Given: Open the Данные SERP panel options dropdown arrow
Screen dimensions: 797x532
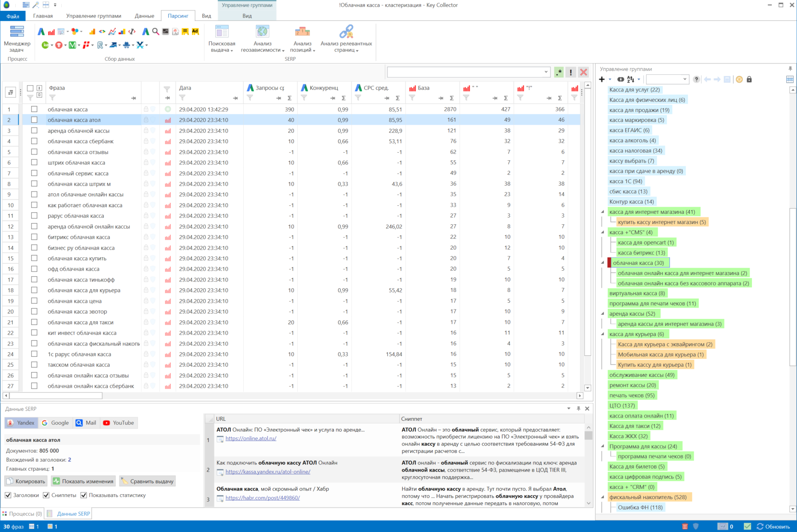Looking at the screenshot, I should pos(569,409).
